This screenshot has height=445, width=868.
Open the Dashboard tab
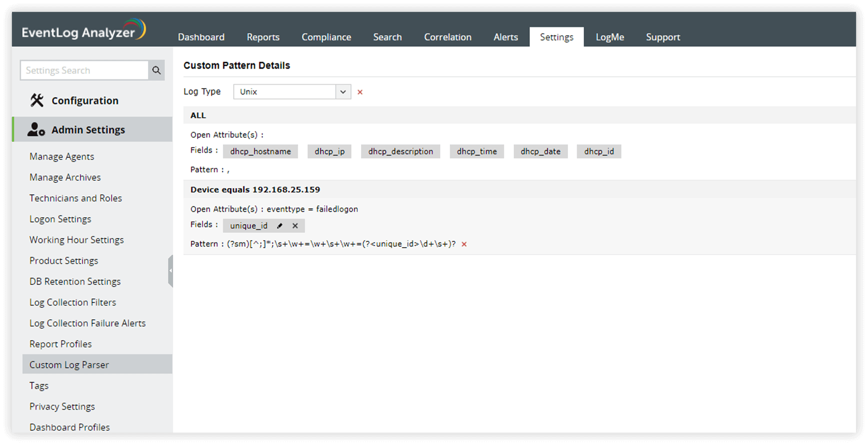pyautogui.click(x=201, y=37)
